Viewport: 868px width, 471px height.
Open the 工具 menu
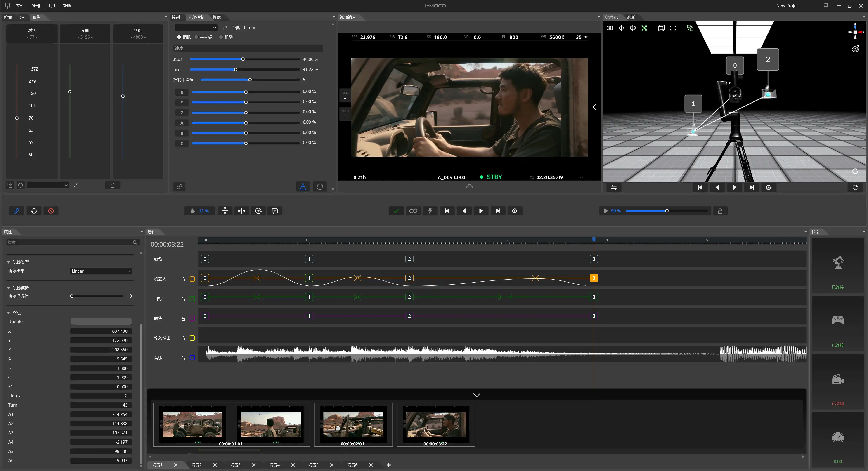pos(51,6)
